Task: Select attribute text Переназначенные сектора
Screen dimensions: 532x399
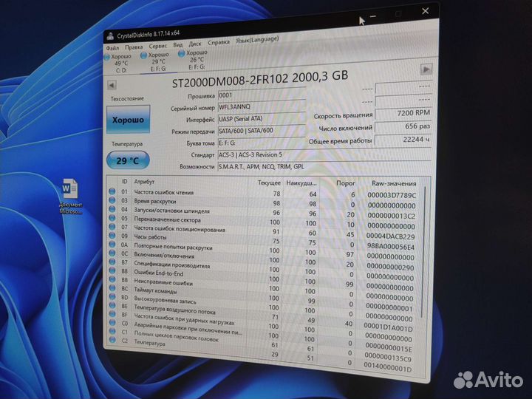Action: point(167,219)
